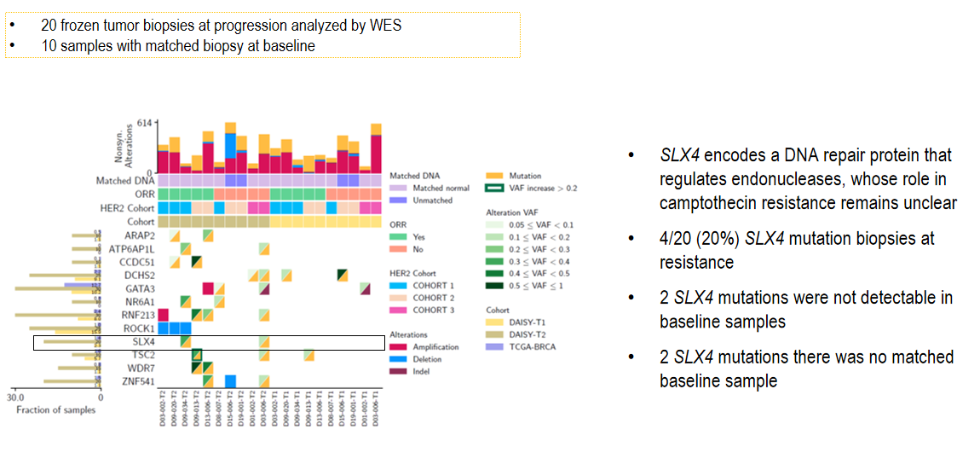Click the blue deletion cell in ZNF541 row

230,380
